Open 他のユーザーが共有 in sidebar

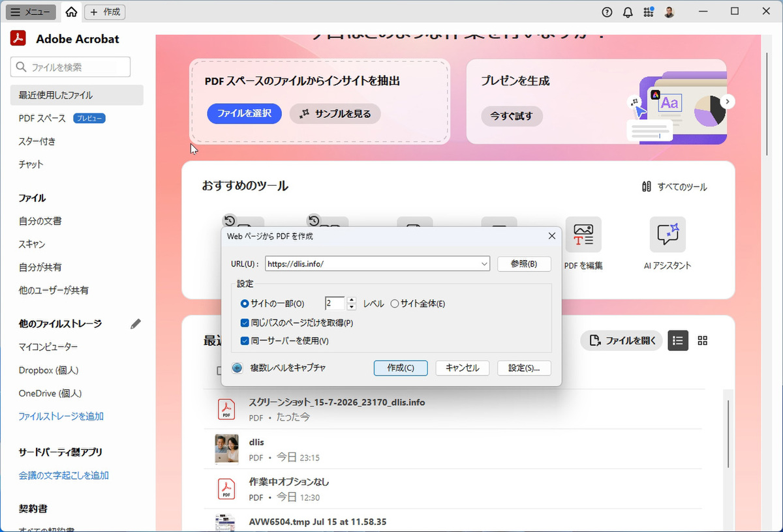point(54,290)
